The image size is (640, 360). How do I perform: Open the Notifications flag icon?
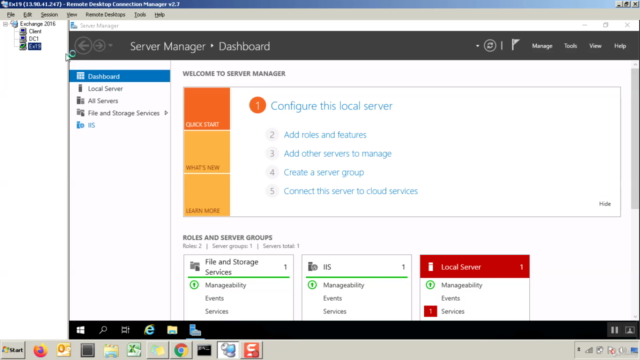pyautogui.click(x=515, y=45)
